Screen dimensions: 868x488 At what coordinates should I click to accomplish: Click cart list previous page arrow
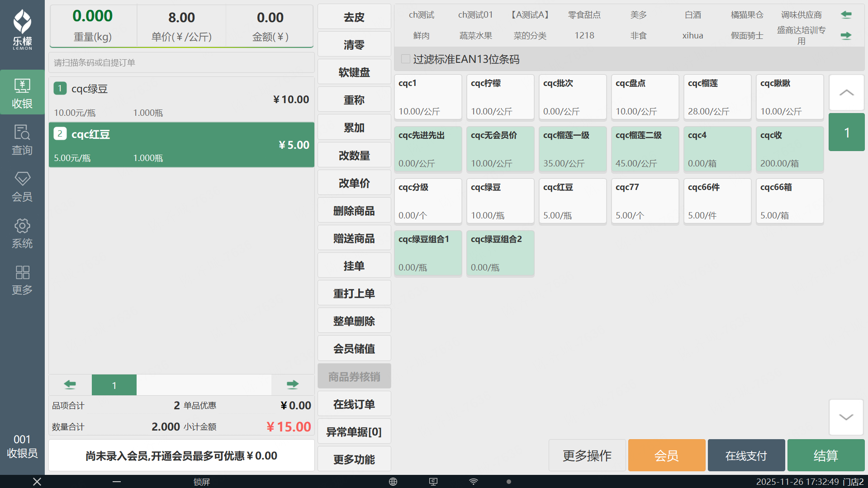[x=70, y=385]
